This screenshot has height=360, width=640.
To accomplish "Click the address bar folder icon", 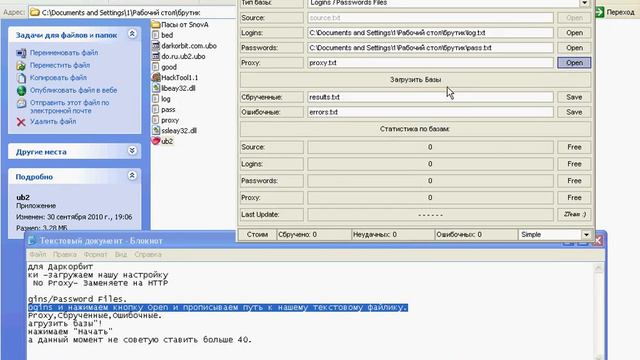I will click(35, 13).
